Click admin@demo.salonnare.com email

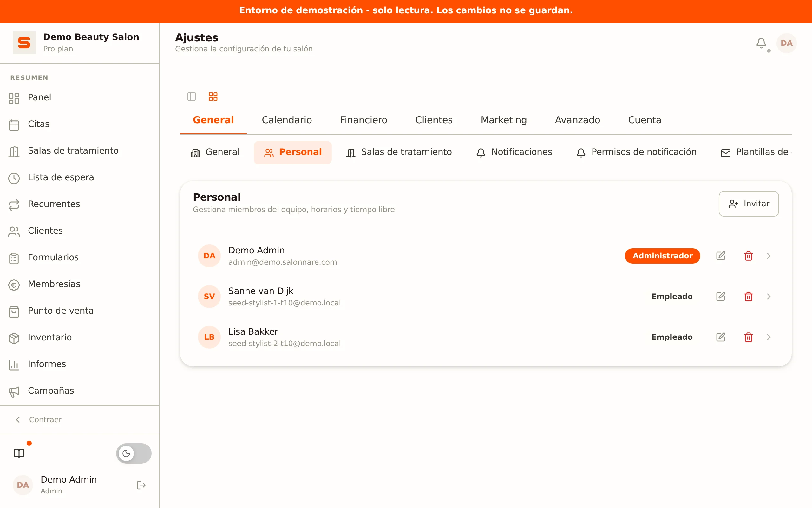coord(283,262)
